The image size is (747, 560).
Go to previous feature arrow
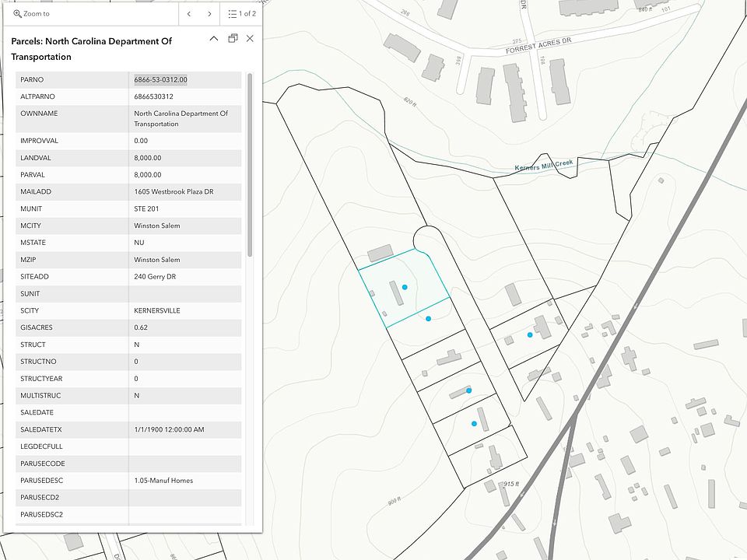(x=189, y=14)
